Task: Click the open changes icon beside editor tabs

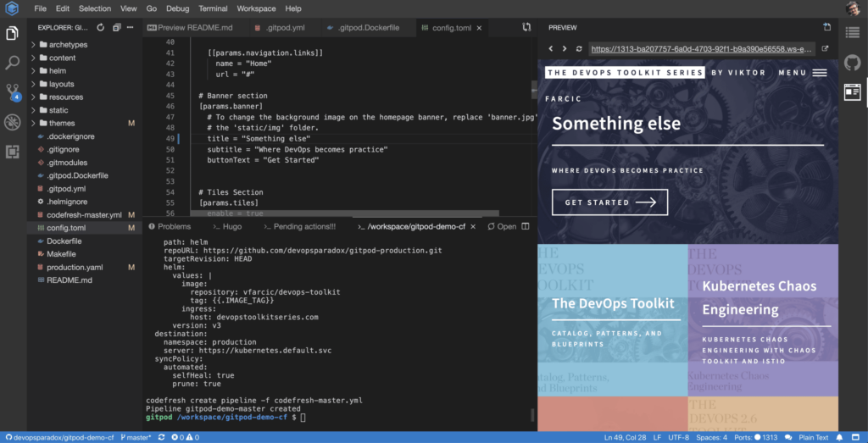Action: click(526, 26)
